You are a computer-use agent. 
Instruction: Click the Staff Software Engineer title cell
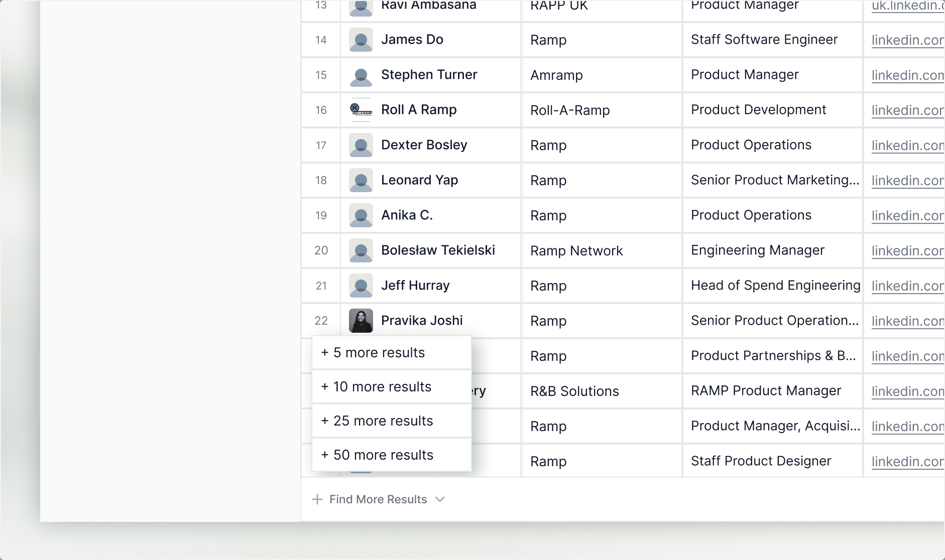coord(773,40)
